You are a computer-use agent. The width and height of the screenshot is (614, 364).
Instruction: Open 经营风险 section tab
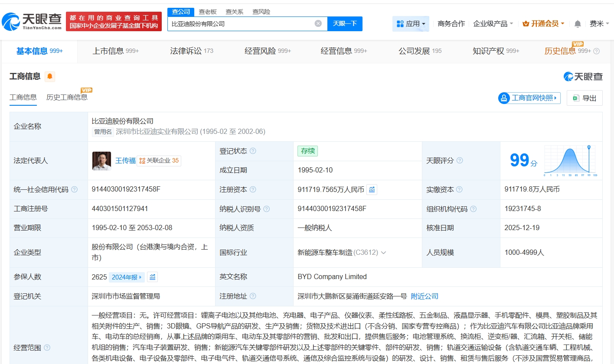click(268, 51)
